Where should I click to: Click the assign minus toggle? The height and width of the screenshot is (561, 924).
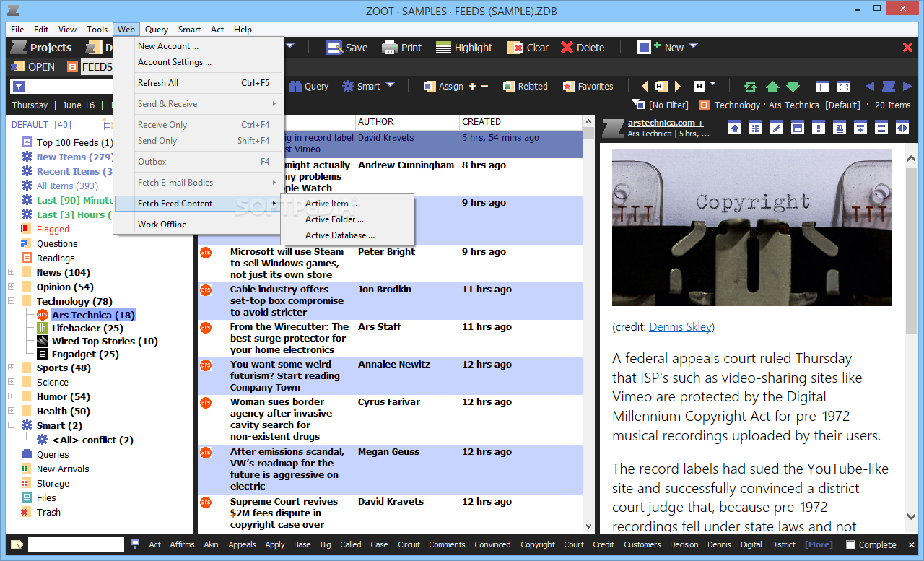pos(484,86)
